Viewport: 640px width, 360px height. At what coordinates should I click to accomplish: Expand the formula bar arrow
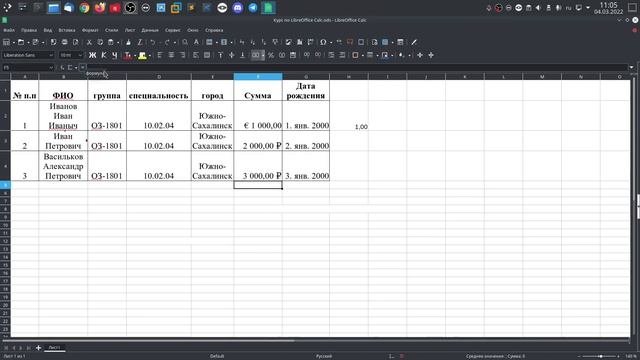[631, 67]
